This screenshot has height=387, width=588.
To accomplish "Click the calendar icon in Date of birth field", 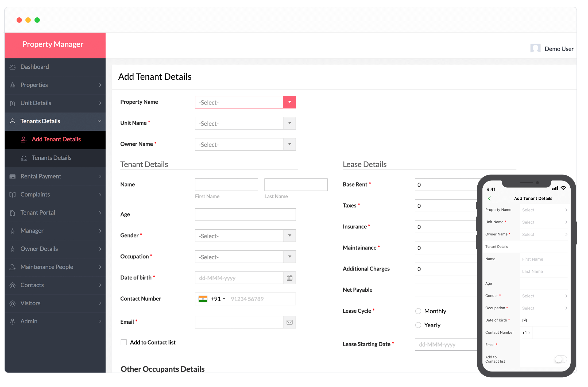I will 289,278.
